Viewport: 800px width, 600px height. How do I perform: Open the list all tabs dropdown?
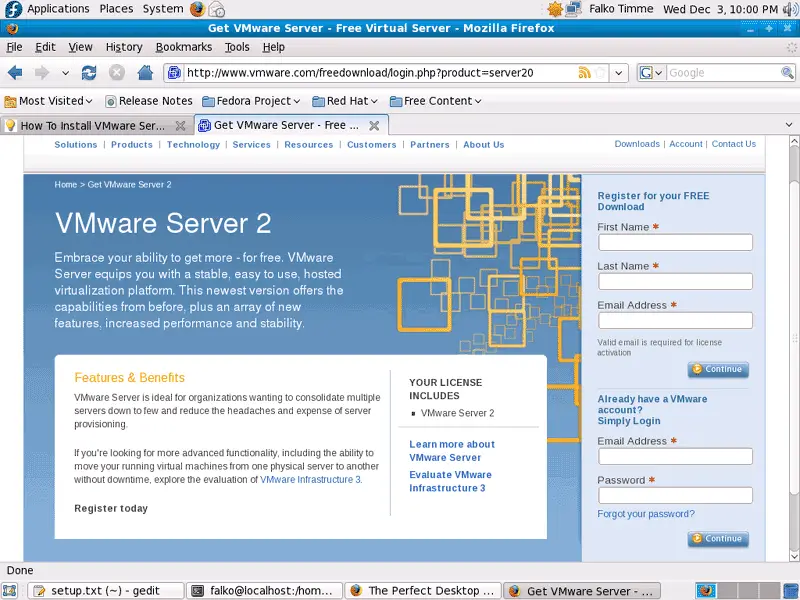point(789,125)
